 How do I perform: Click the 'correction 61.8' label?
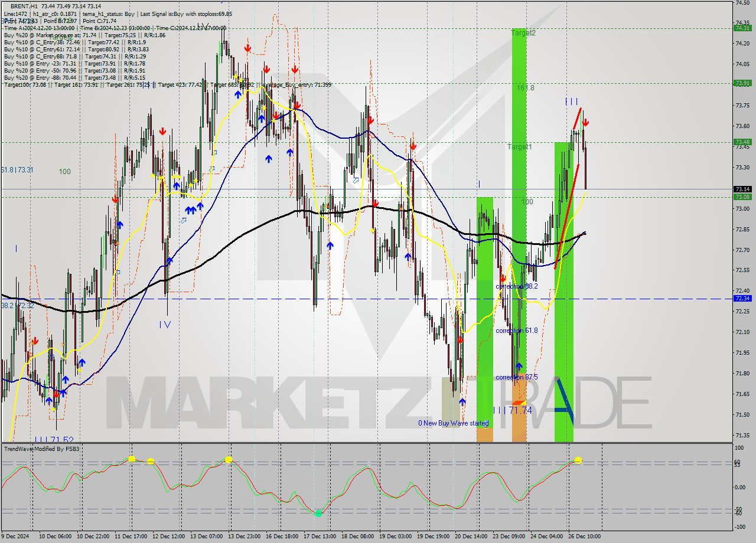point(517,331)
